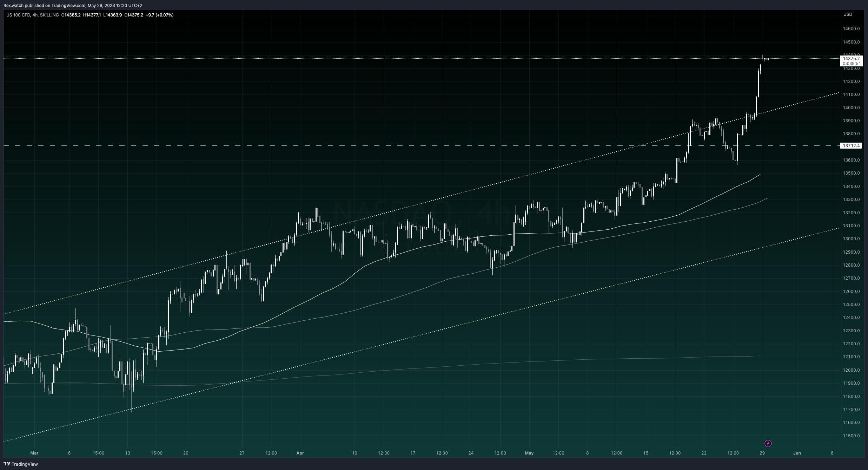Click the 27 date label on time axis

click(x=242, y=453)
